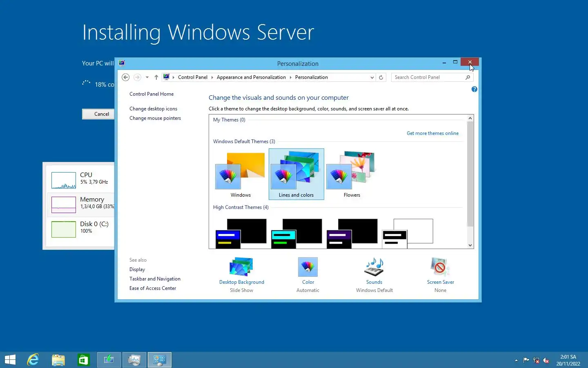
Task: Open Taskbar and Navigation link
Action: tap(155, 279)
